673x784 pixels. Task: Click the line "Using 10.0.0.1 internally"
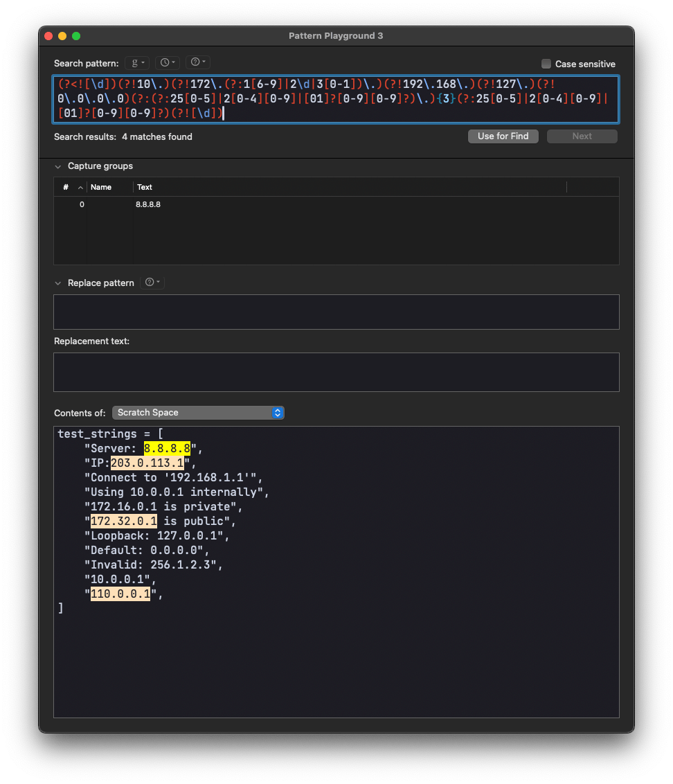coord(177,492)
